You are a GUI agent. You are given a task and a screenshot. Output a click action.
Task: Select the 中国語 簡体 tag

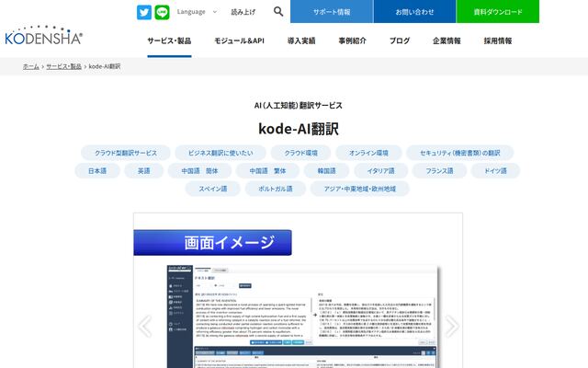[199, 171]
